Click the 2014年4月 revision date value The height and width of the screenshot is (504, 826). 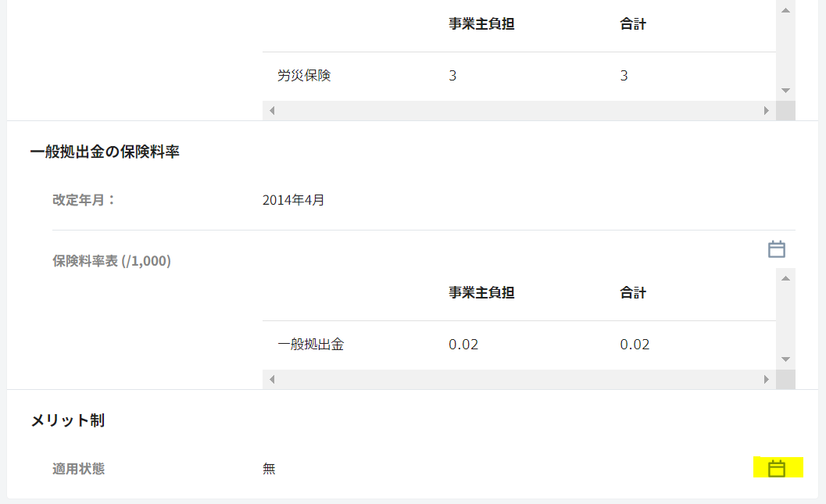(x=293, y=200)
